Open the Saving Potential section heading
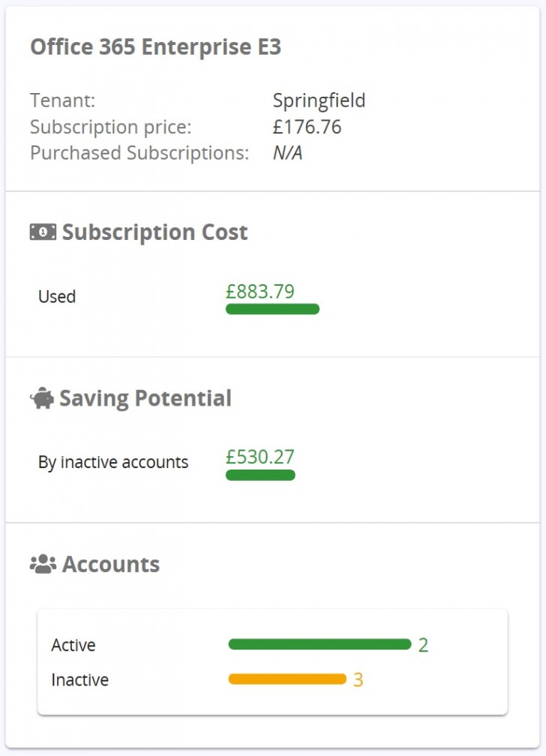Screen dimensions: 546x756 (x=145, y=398)
